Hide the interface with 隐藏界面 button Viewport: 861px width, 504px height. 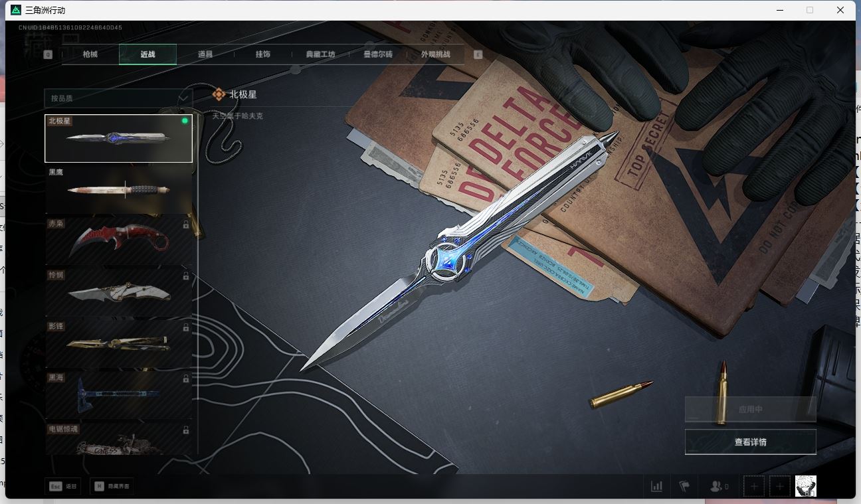tap(112, 486)
